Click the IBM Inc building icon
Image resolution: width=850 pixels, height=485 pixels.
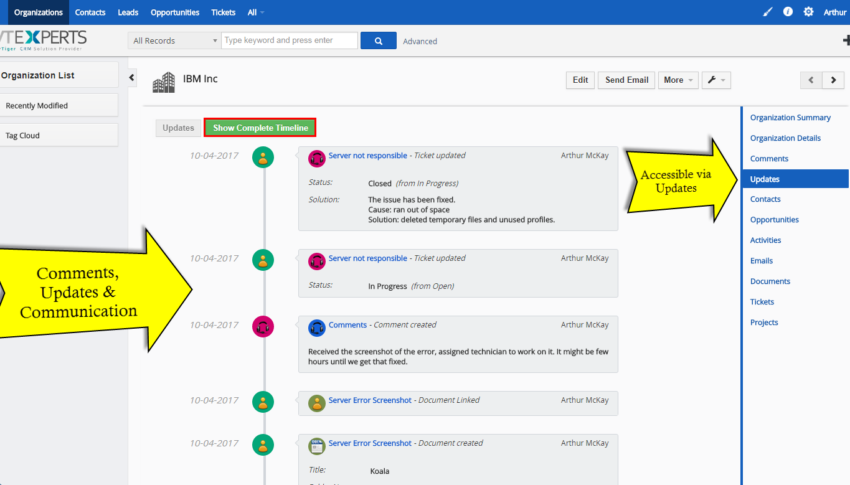164,82
